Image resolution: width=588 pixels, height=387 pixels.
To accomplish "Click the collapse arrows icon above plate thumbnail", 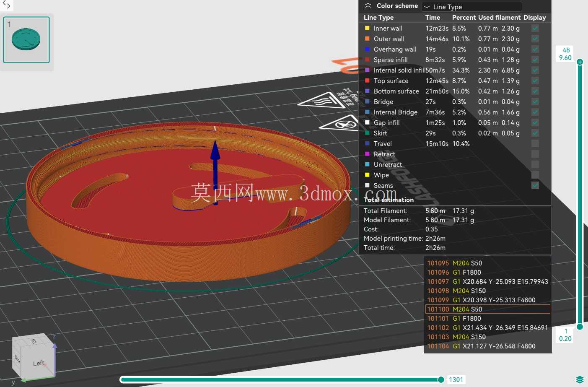I will coord(7,5).
